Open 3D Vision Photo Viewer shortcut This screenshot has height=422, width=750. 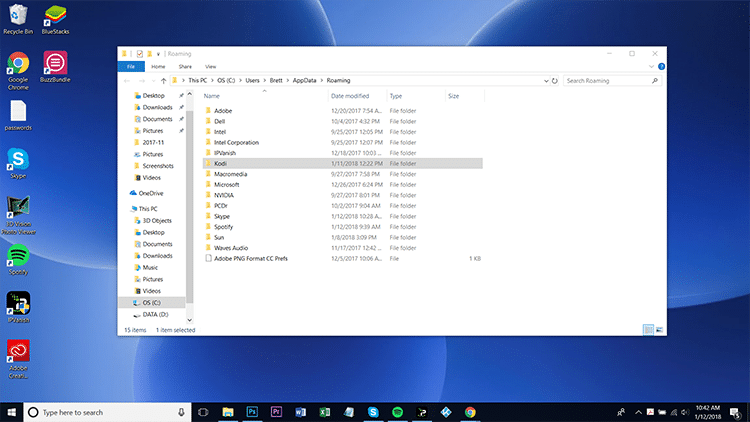tap(18, 215)
